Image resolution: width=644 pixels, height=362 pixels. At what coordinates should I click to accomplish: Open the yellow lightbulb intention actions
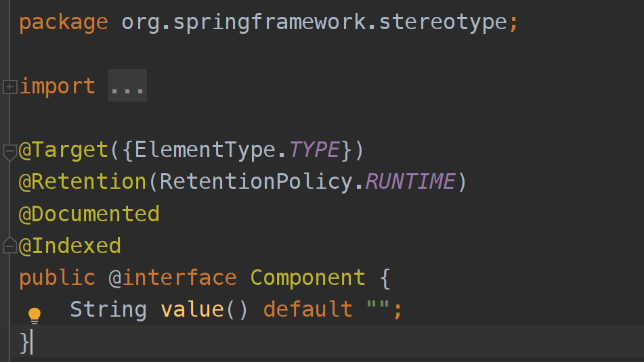click(x=34, y=315)
